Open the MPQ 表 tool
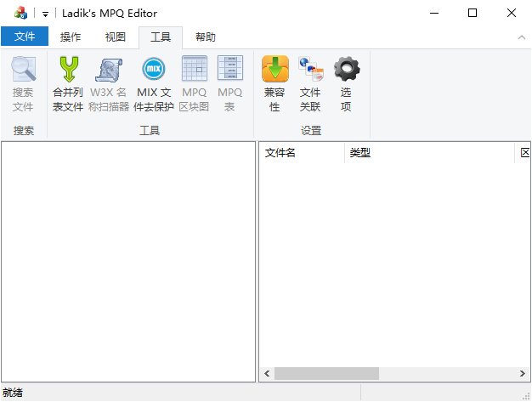The width and height of the screenshot is (532, 402). click(230, 84)
